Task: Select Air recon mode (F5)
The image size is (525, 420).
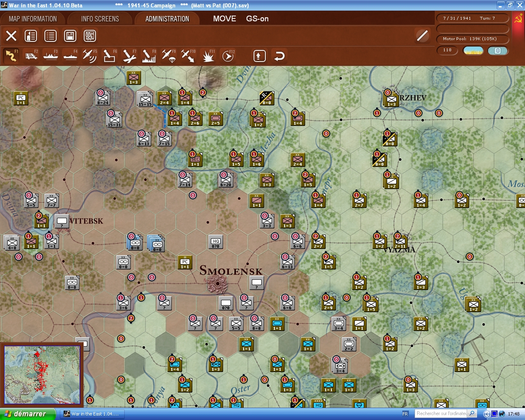Action: coord(90,56)
